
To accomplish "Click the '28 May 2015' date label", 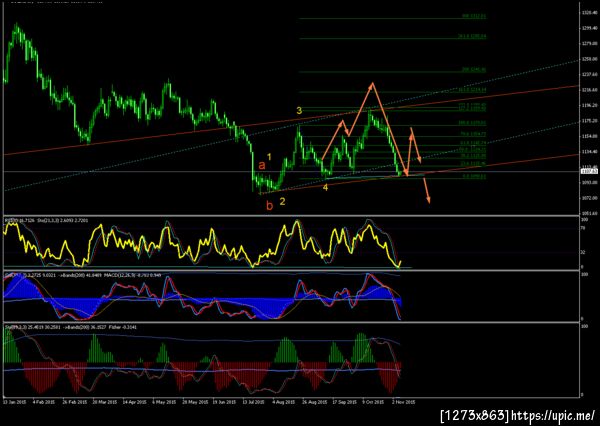I will (x=194, y=402).
